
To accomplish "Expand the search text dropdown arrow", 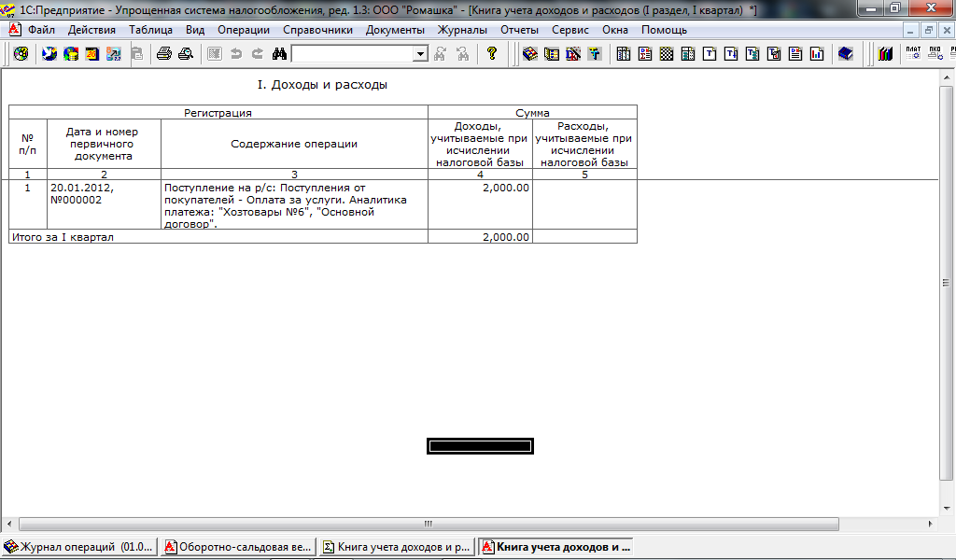I will point(420,54).
